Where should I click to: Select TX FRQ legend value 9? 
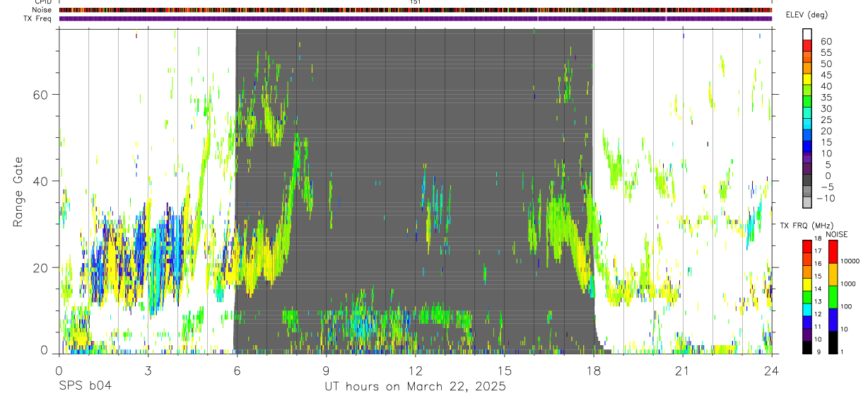(819, 352)
